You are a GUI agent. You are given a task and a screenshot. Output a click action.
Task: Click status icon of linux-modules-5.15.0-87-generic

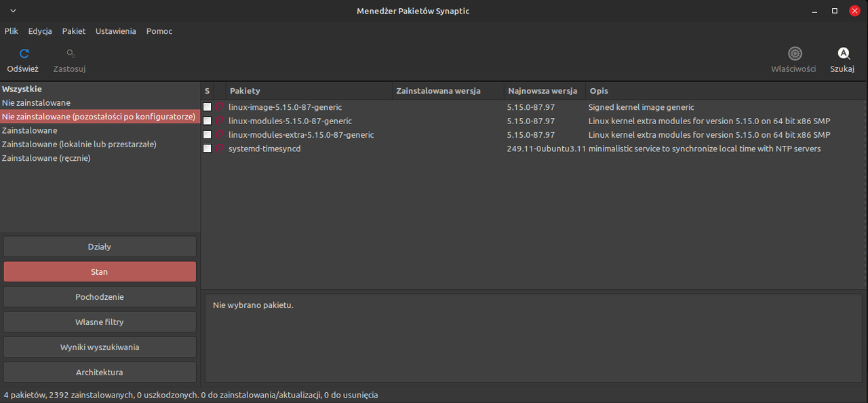coord(220,121)
